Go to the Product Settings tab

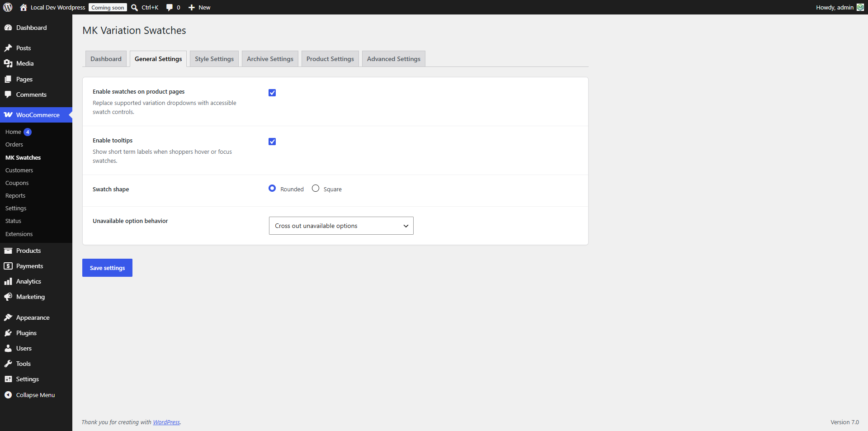[330, 59]
